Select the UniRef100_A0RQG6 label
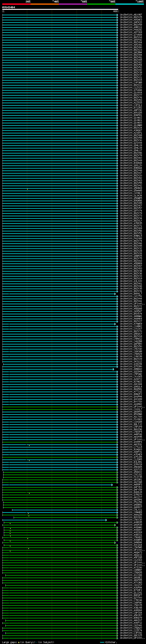Screen dimensions: 146x644 131,610
